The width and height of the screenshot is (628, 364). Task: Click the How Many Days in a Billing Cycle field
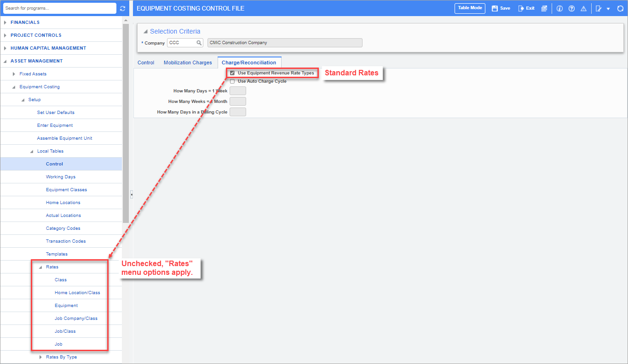point(237,112)
